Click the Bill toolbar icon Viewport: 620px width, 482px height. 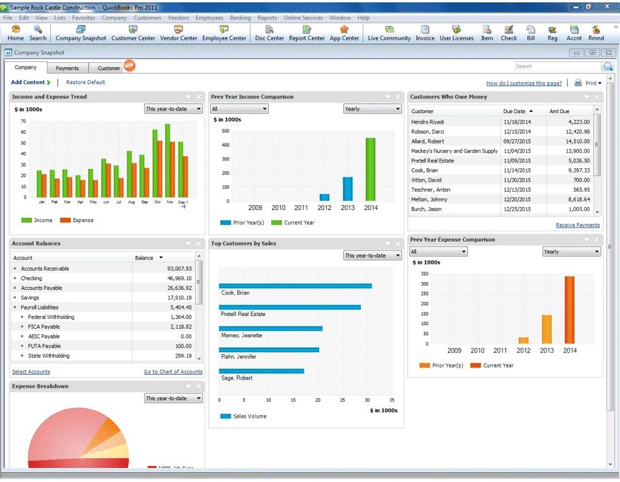pos(531,33)
